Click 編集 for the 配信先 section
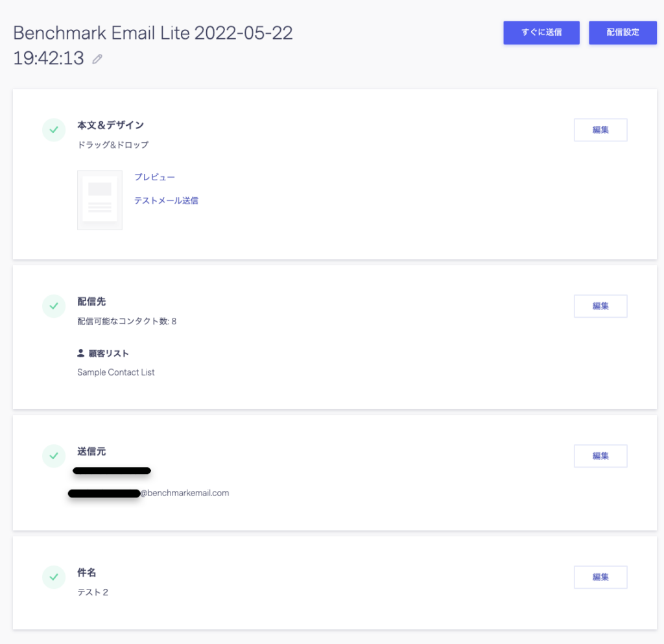The width and height of the screenshot is (664, 644). tap(600, 306)
